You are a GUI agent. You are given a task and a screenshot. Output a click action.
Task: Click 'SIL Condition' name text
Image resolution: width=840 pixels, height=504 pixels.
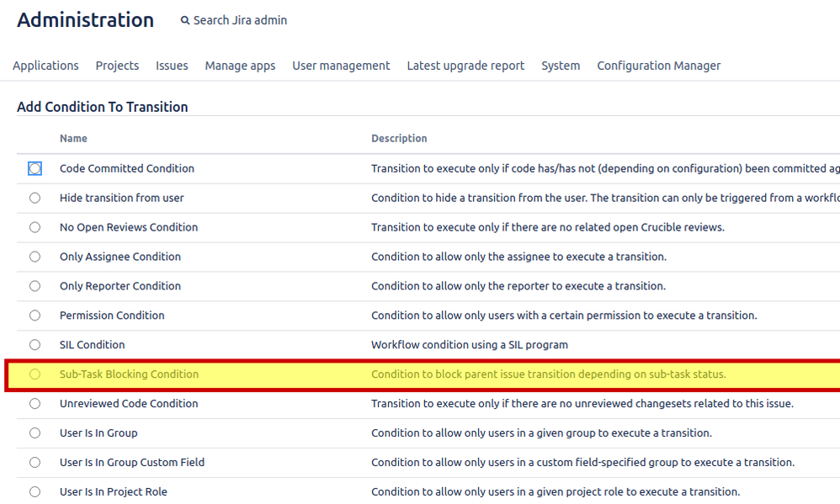pos(92,345)
